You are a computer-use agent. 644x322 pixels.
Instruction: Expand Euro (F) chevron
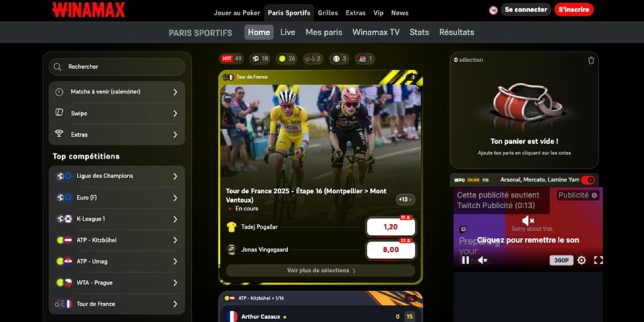175,197
